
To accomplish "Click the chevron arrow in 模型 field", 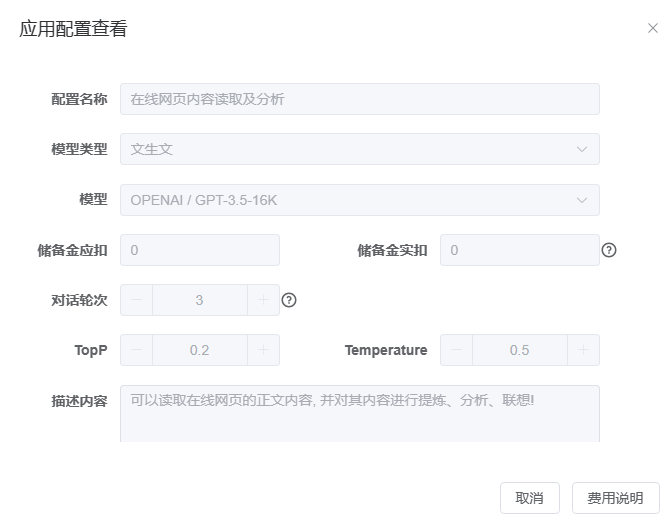I will tap(582, 200).
